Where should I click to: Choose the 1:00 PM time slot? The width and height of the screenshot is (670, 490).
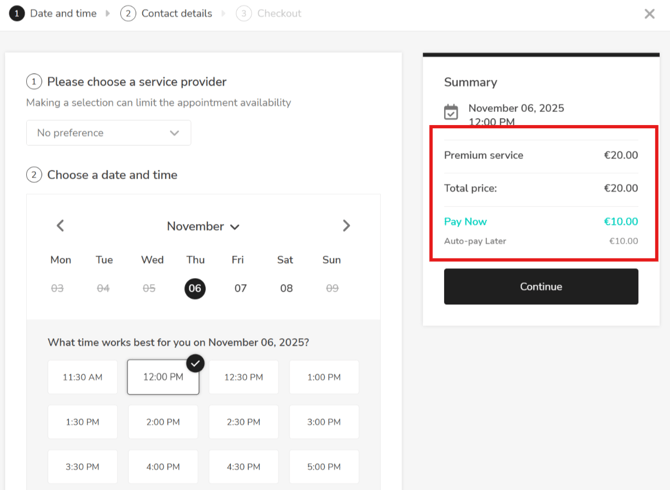pyautogui.click(x=324, y=378)
